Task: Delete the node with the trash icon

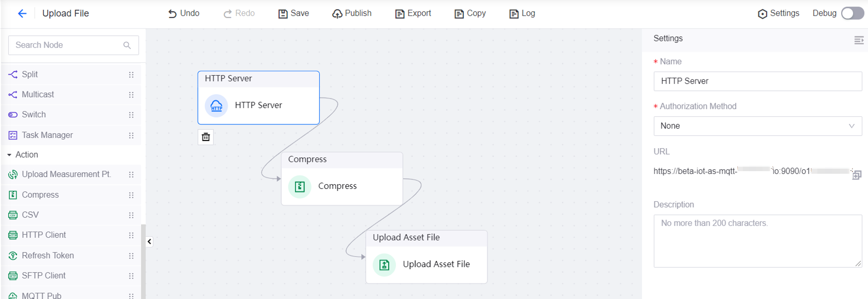Action: coord(206,137)
